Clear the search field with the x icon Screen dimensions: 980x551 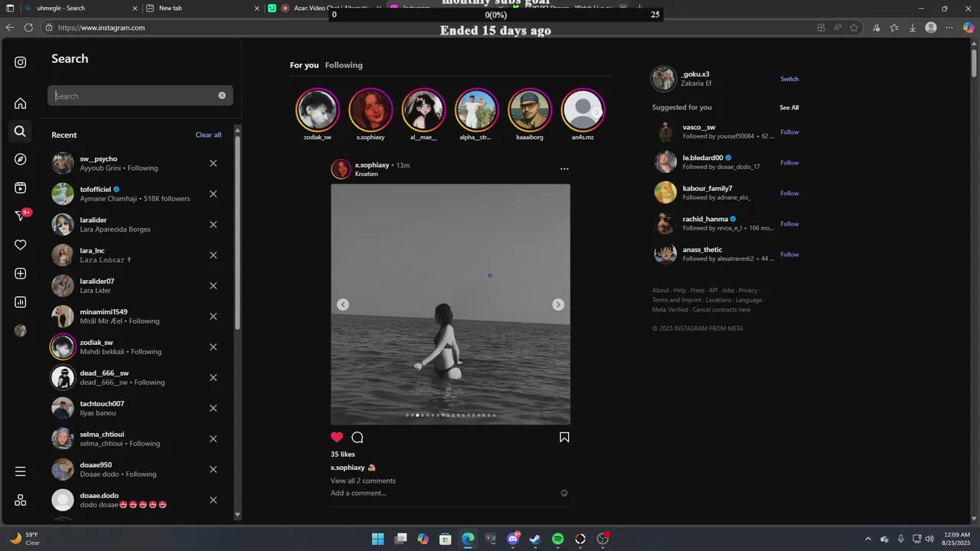point(222,96)
